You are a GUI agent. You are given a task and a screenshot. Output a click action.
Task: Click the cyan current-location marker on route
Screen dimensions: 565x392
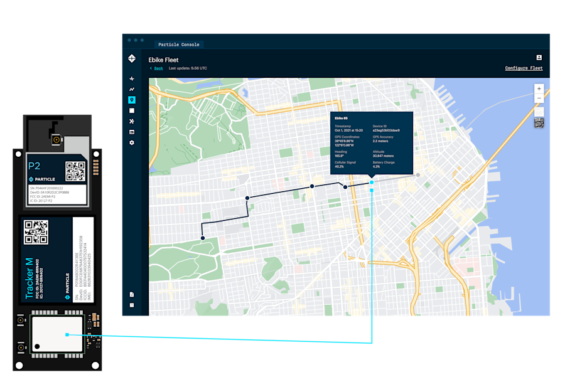click(372, 183)
